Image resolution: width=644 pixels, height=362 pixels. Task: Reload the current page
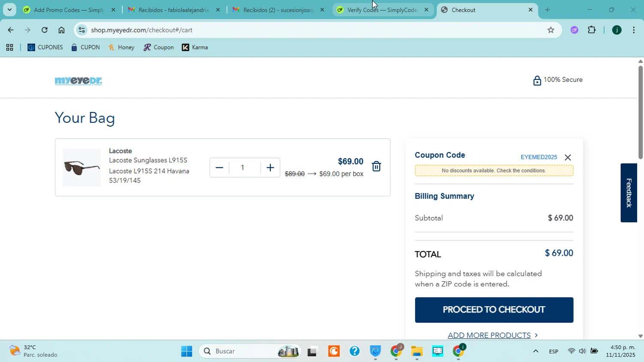click(x=45, y=30)
